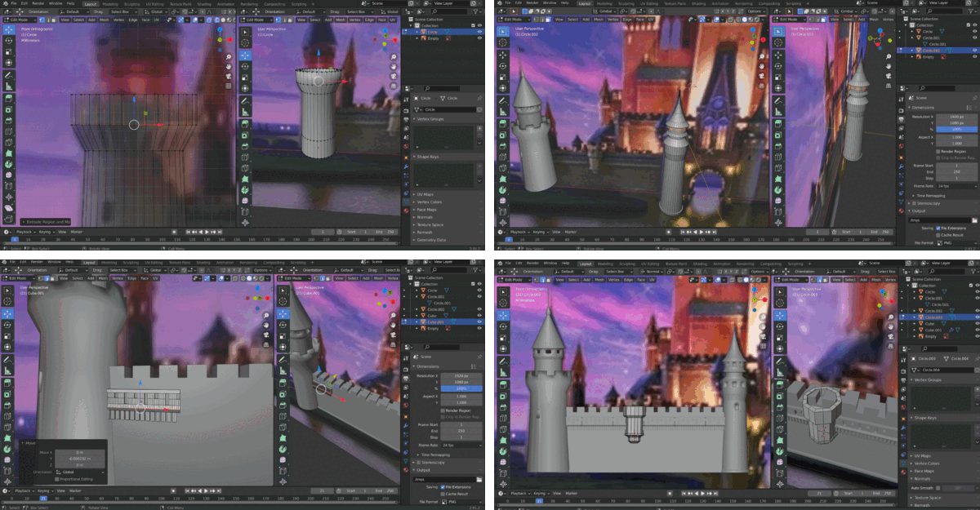Click resolution % slider in bottom-left window

463,388
